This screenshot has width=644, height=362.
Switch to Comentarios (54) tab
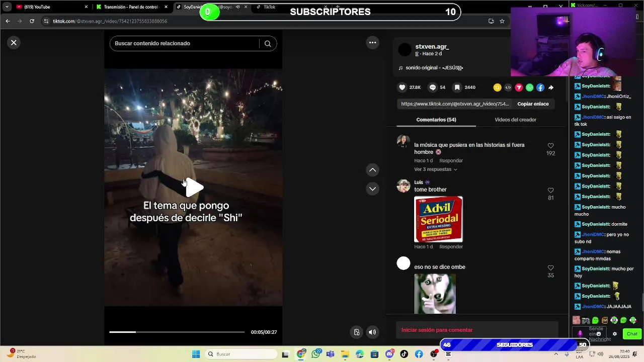click(x=436, y=120)
